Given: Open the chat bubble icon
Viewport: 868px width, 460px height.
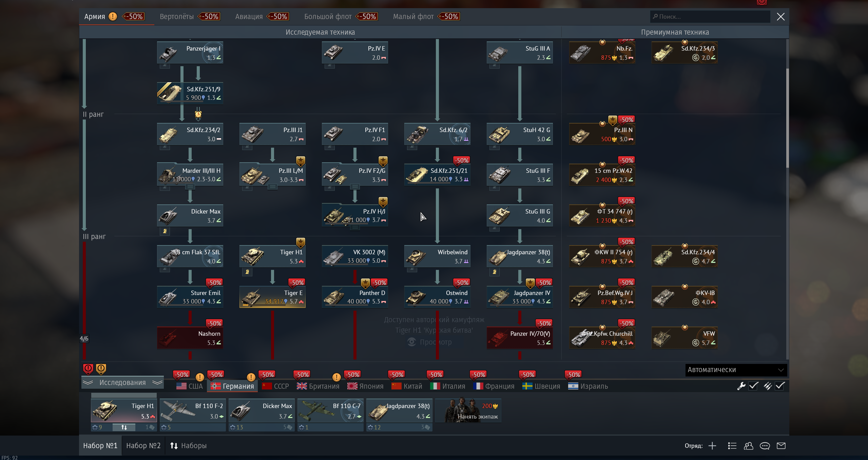Looking at the screenshot, I should (x=765, y=446).
